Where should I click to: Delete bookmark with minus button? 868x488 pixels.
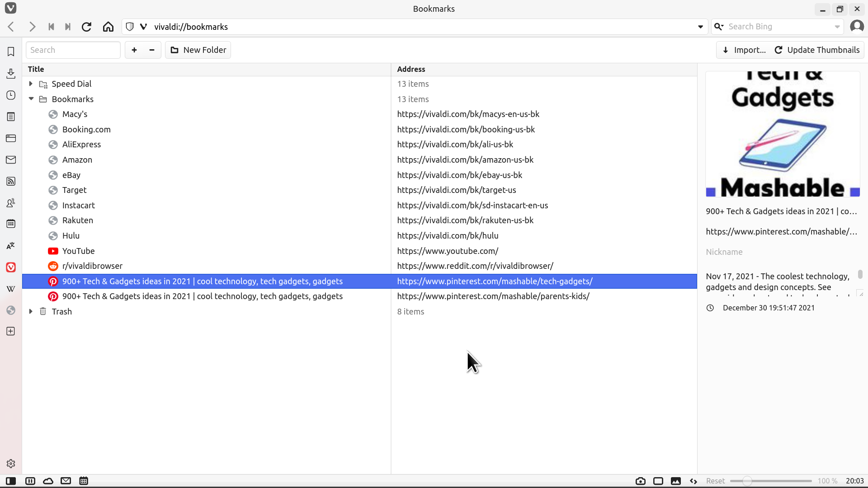pos(152,50)
